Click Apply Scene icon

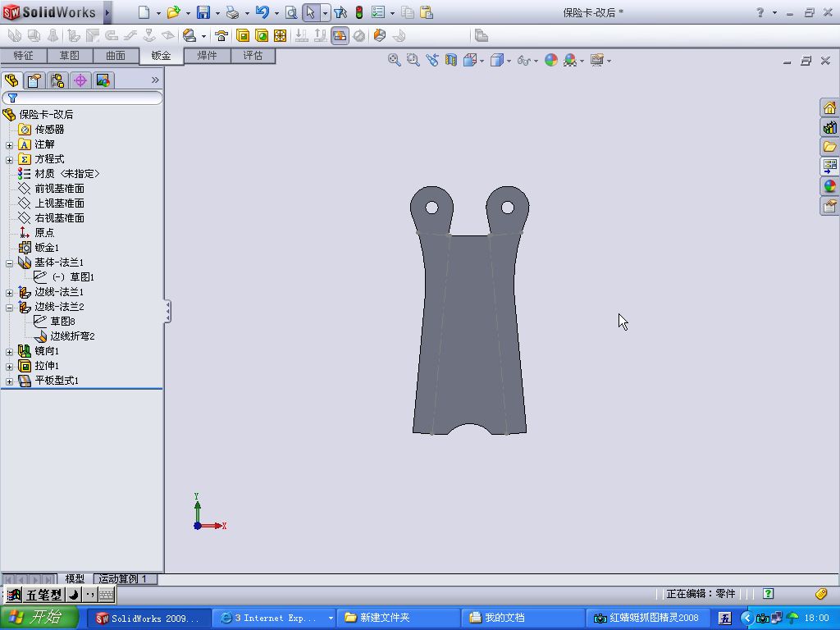click(x=570, y=60)
